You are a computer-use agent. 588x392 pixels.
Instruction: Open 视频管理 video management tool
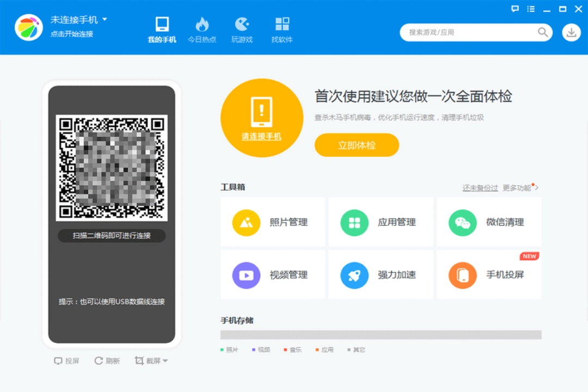[x=272, y=275]
